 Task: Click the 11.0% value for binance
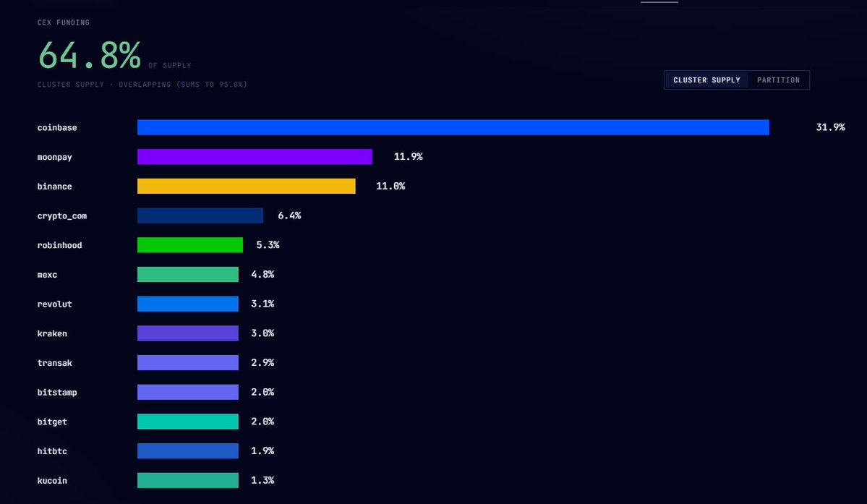pos(390,186)
